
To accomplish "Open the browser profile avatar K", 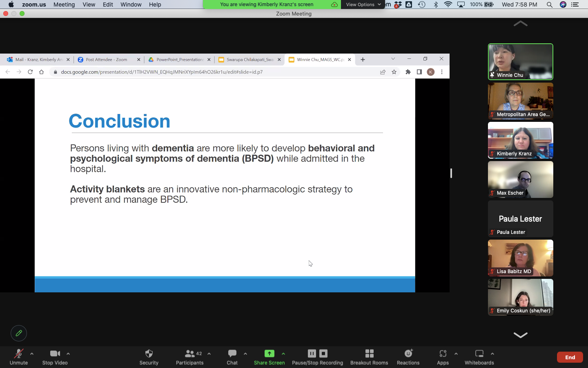I will pyautogui.click(x=430, y=72).
